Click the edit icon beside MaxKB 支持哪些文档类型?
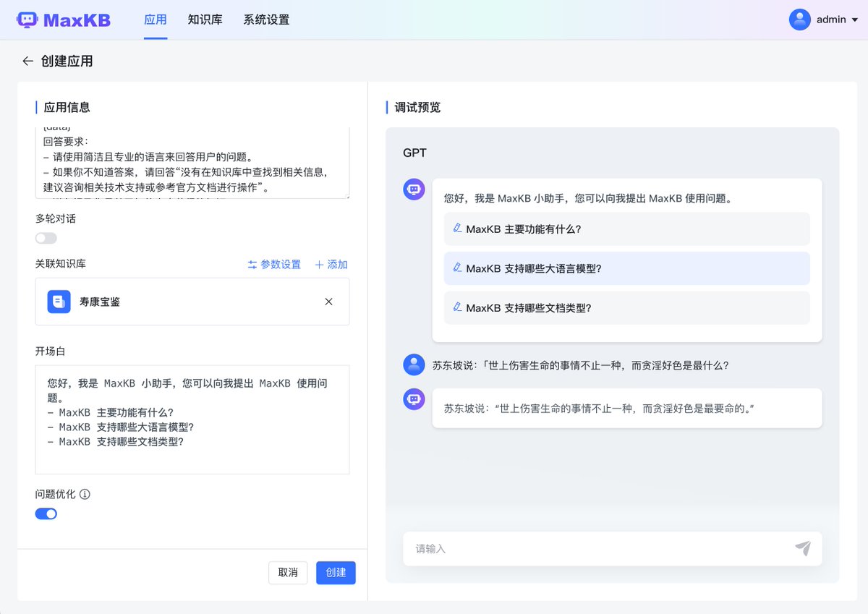 457,307
